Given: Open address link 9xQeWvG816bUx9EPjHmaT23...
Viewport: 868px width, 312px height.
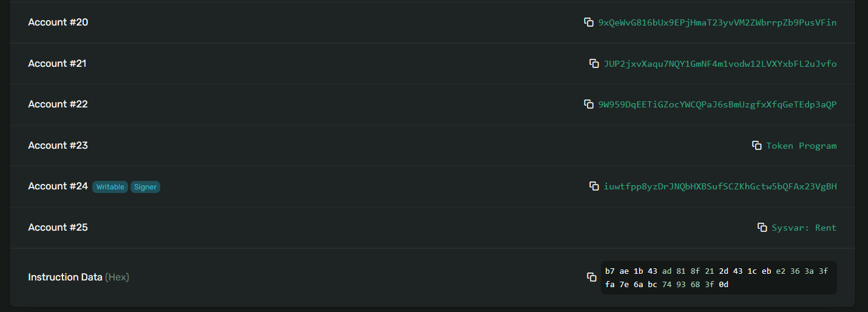Looking at the screenshot, I should click(717, 22).
